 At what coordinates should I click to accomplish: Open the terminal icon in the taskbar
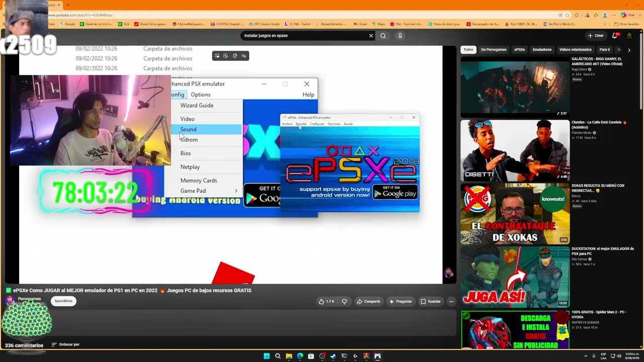click(x=344, y=356)
